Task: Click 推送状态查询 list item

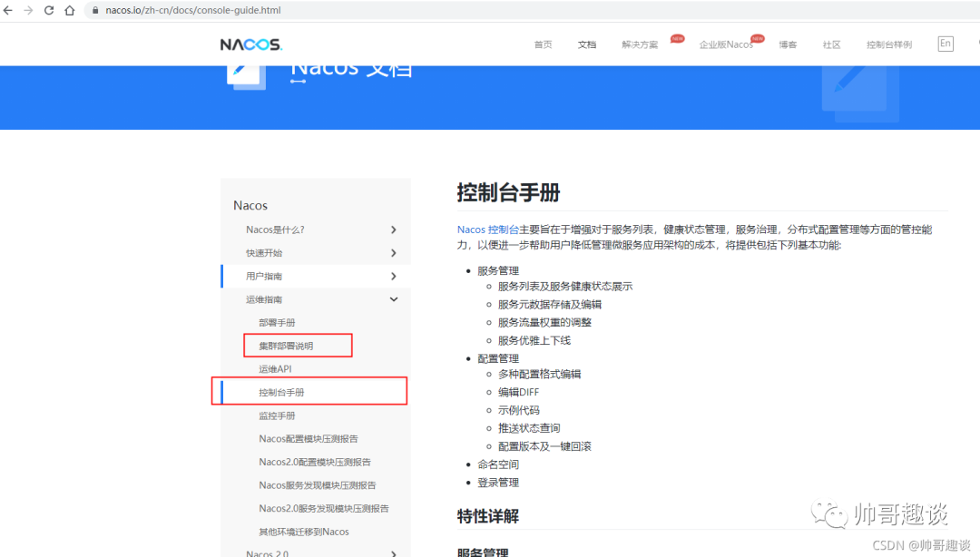Action: point(529,428)
